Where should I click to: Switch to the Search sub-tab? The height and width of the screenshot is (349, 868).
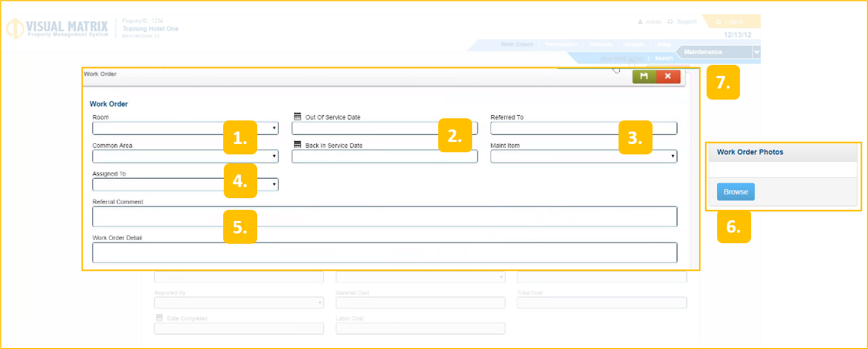[664, 58]
